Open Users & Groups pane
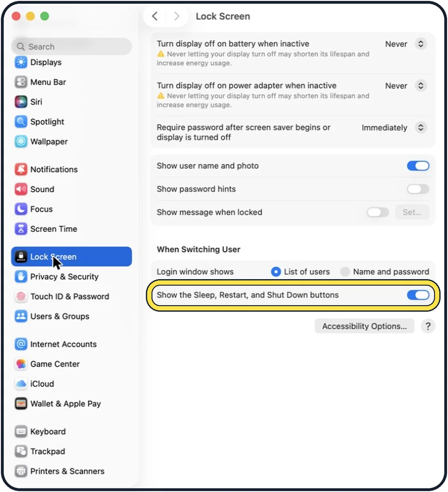 (x=71, y=316)
